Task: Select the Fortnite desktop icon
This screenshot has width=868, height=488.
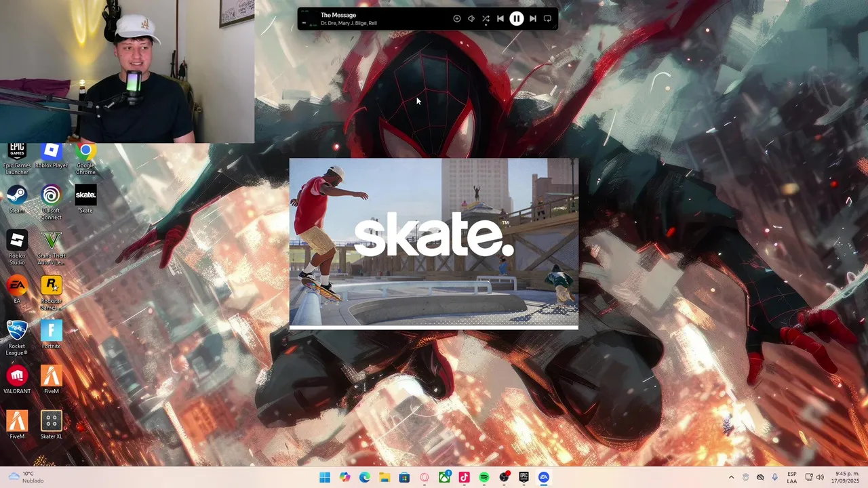Action: pyautogui.click(x=52, y=334)
